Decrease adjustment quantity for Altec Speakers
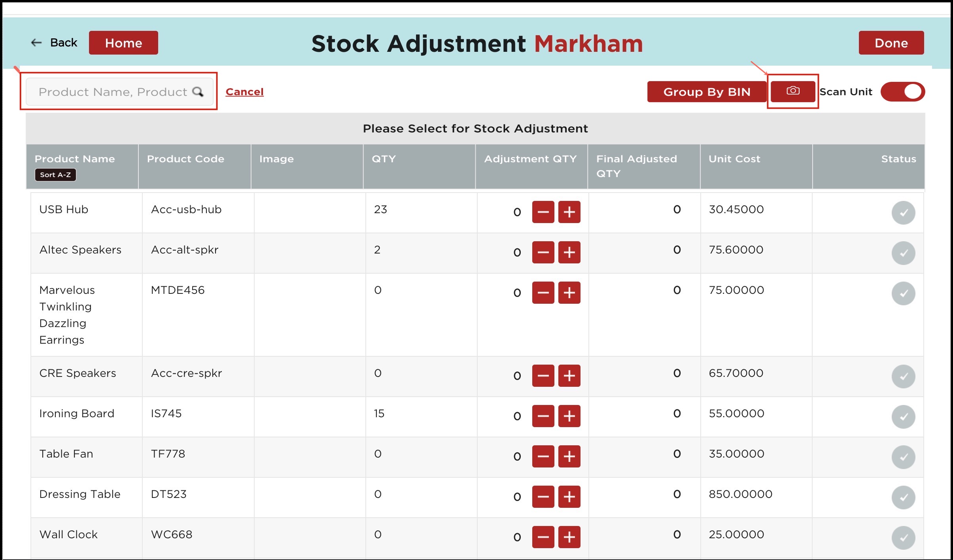This screenshot has height=560, width=953. coord(543,252)
